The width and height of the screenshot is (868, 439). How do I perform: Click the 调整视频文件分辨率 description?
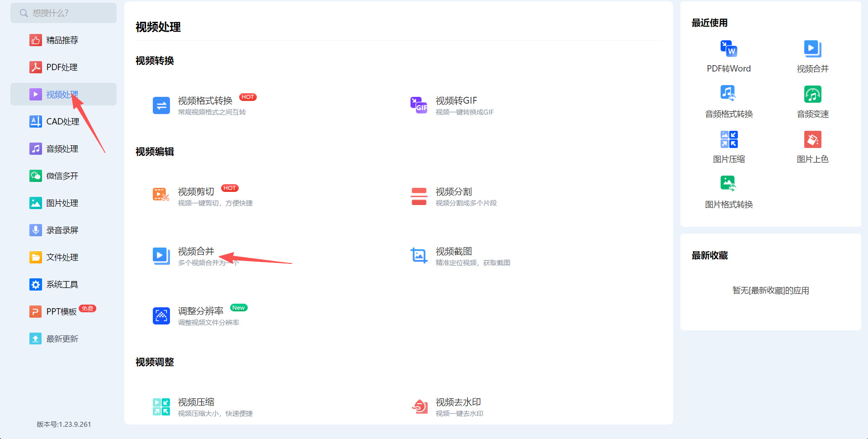pos(208,323)
